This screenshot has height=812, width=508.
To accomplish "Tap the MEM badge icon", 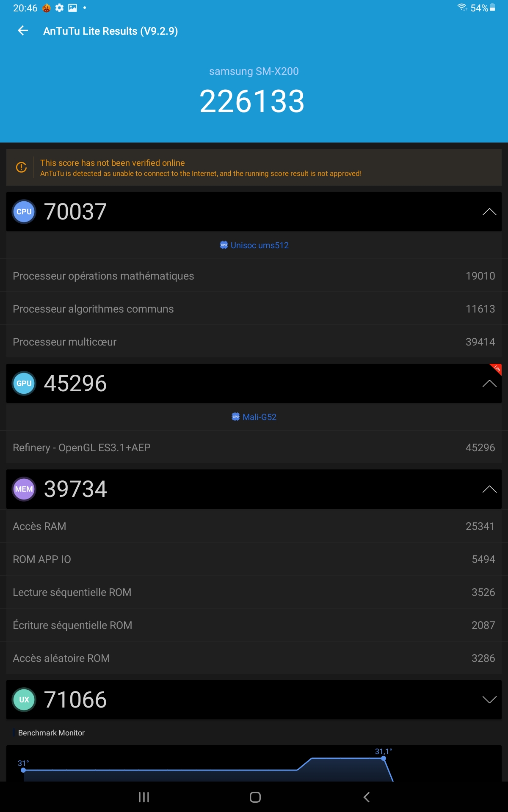I will [24, 489].
